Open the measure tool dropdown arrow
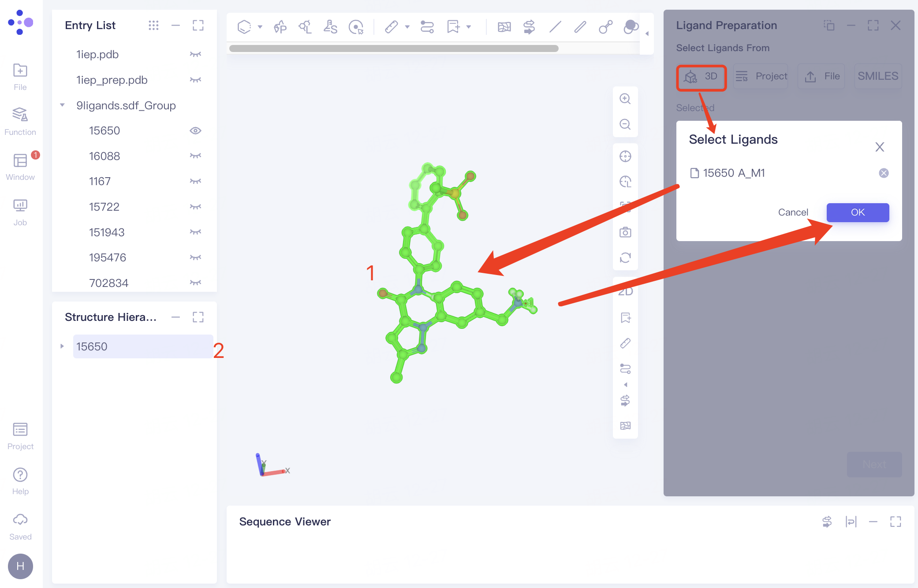This screenshot has height=588, width=918. tap(407, 27)
